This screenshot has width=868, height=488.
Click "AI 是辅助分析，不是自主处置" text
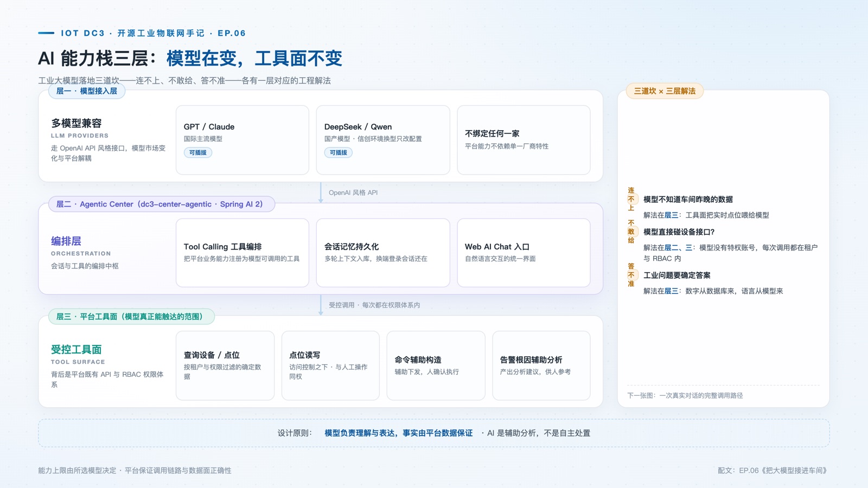pos(539,433)
